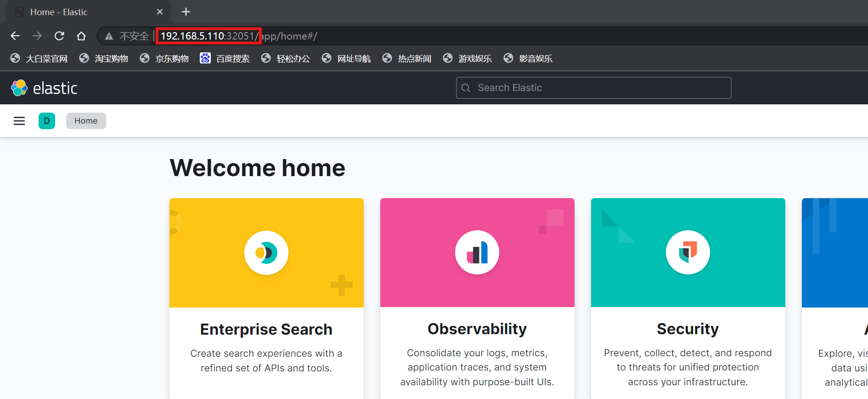The width and height of the screenshot is (868, 399).
Task: Open the 淘宝购物 bookmark
Action: (104, 58)
